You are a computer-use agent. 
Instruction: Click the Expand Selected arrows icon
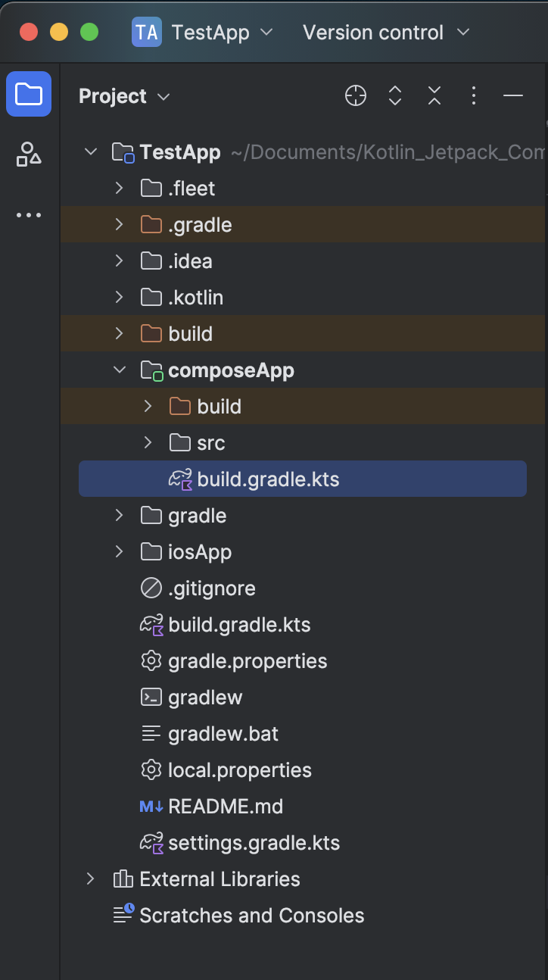[395, 95]
